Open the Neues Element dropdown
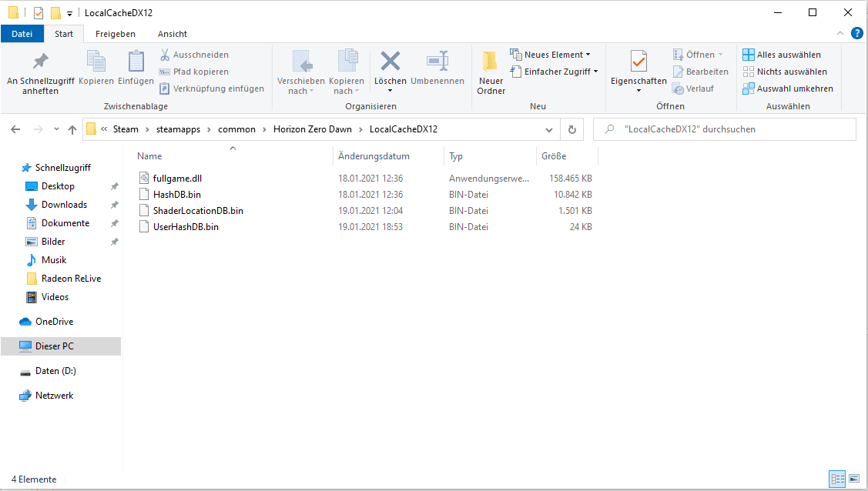Viewport: 868px width, 491px height. pos(551,55)
